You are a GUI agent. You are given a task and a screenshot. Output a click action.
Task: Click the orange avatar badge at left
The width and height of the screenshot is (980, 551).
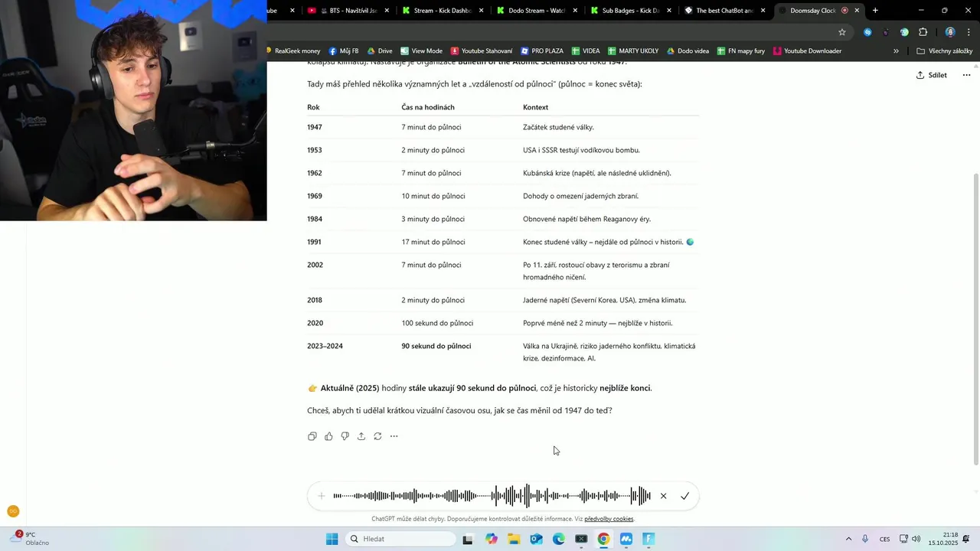[13, 511]
